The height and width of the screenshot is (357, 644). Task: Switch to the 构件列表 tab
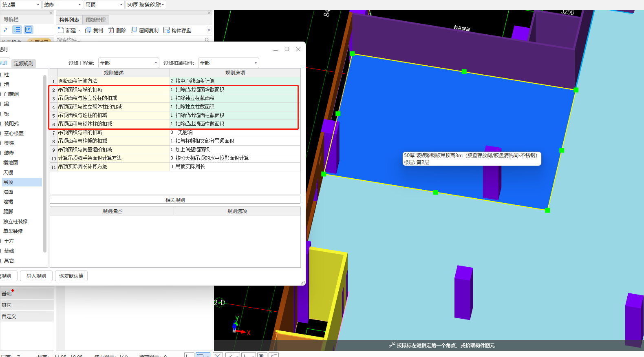coord(69,20)
